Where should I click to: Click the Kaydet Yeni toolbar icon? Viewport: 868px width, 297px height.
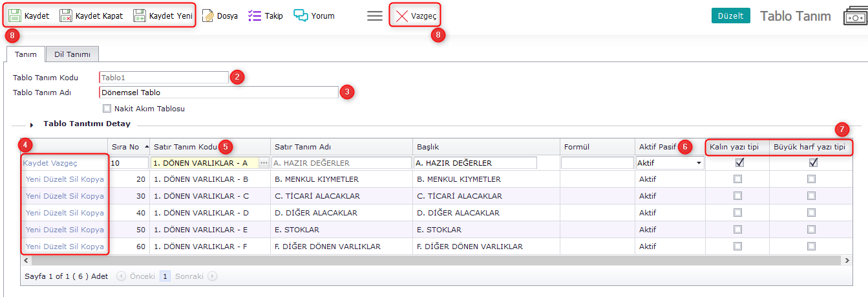(x=140, y=16)
